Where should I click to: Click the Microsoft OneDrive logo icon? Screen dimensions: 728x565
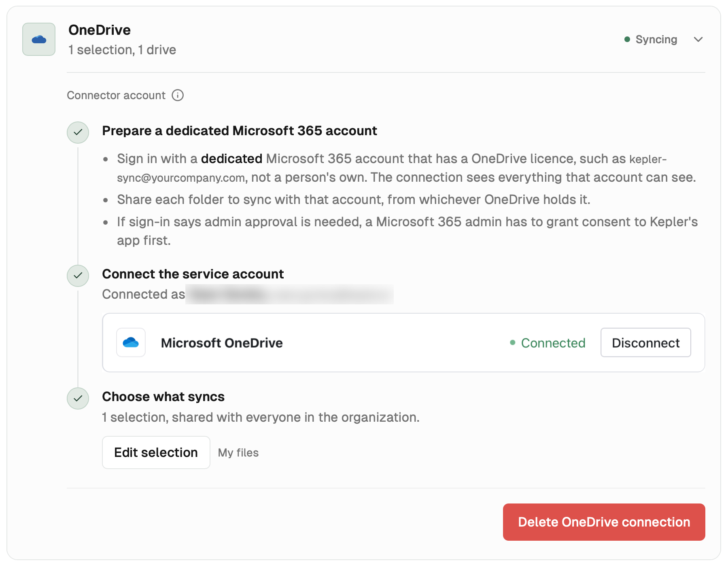[131, 342]
